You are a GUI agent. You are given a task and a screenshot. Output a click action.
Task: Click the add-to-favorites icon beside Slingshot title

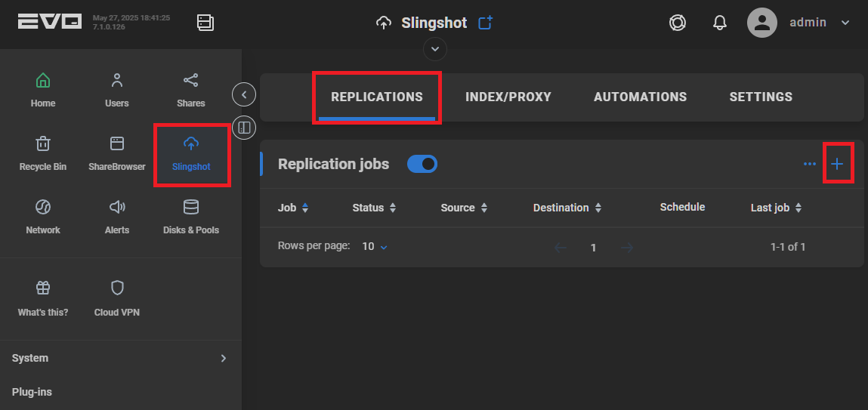[486, 23]
